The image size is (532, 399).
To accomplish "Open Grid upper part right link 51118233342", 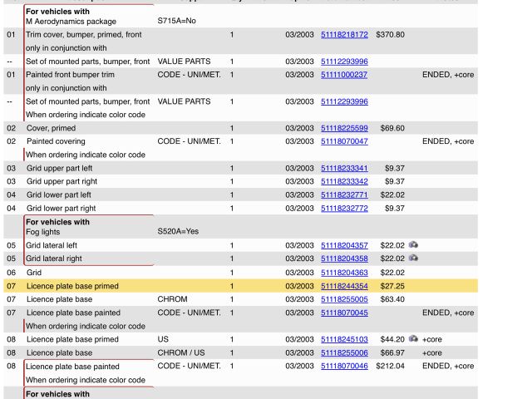I will 344,181.
